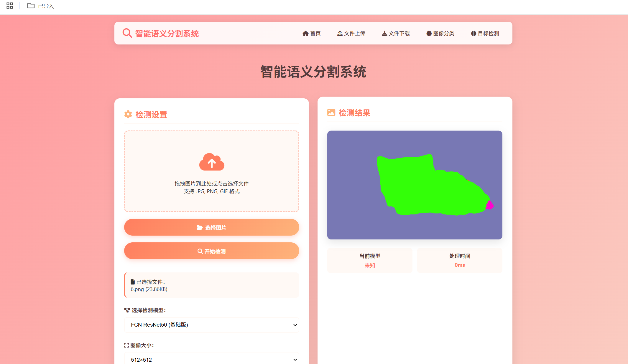The image size is (628, 364).
Task: Click the picture icon beside 检测结果
Action: 331,112
